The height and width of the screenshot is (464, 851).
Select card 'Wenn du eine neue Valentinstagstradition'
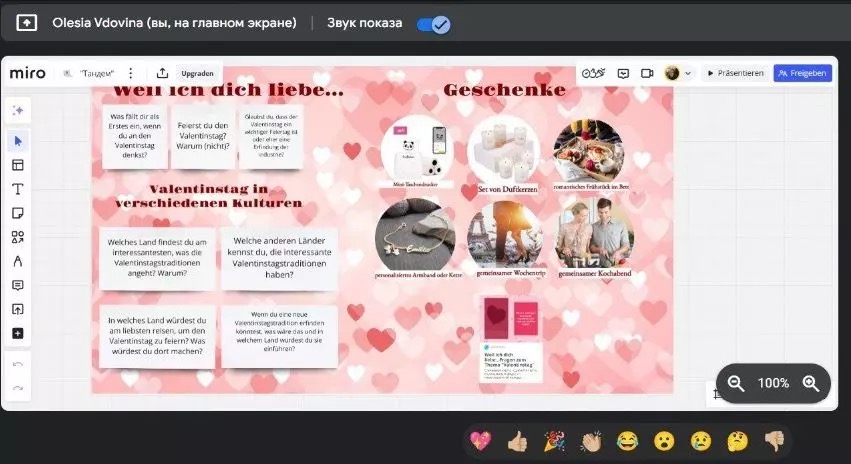pos(279,336)
